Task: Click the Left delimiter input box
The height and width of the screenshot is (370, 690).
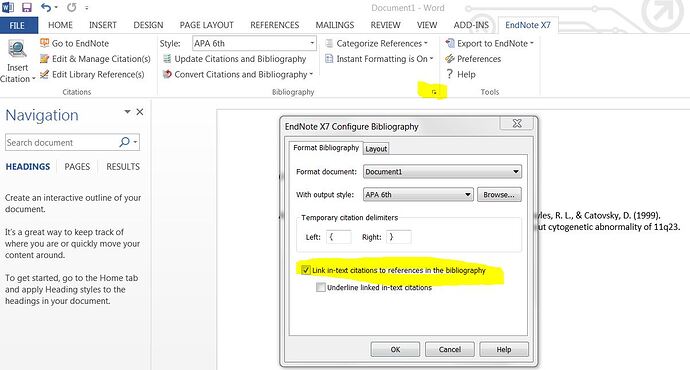Action: (x=339, y=237)
